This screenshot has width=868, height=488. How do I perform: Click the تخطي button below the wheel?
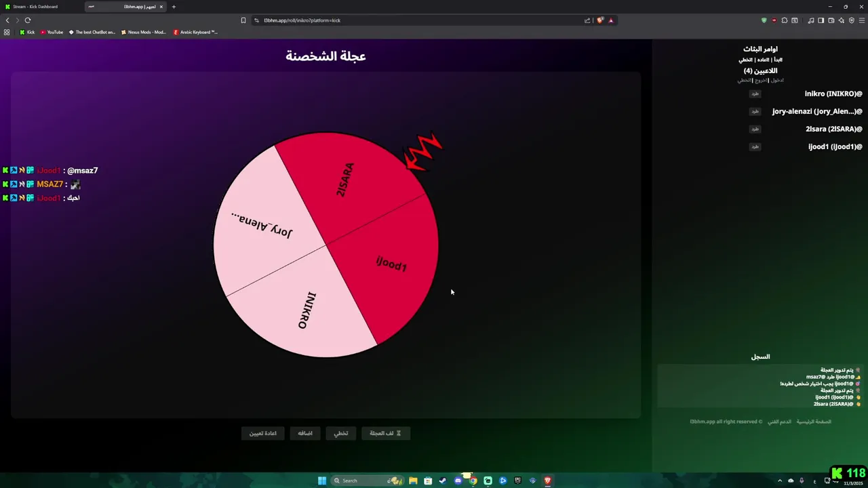[341, 433]
